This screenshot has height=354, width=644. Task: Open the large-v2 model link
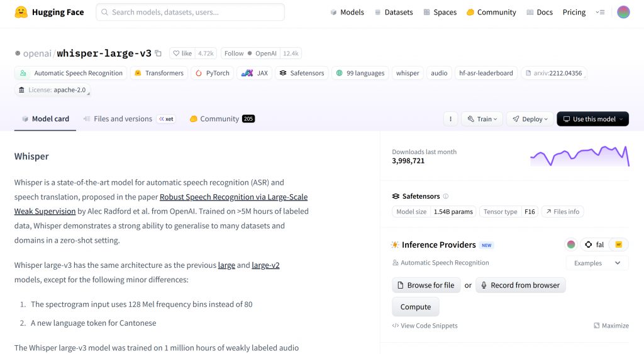click(x=265, y=265)
